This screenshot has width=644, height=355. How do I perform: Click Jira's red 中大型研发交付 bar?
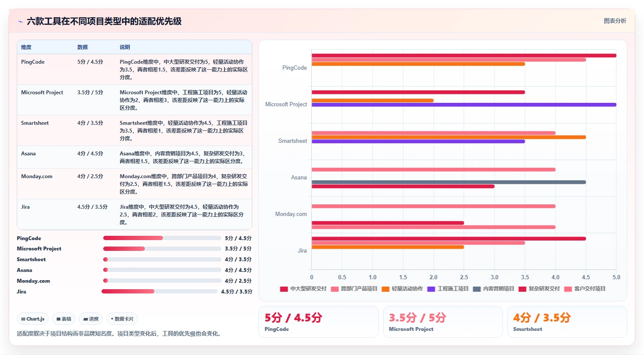449,239
